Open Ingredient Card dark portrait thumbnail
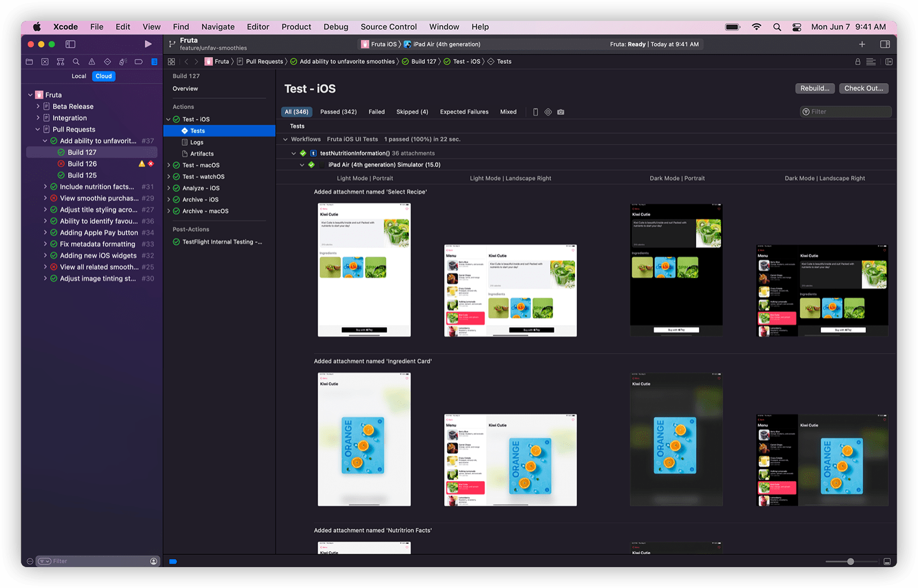Viewport: 918px width, 588px height. pos(676,439)
